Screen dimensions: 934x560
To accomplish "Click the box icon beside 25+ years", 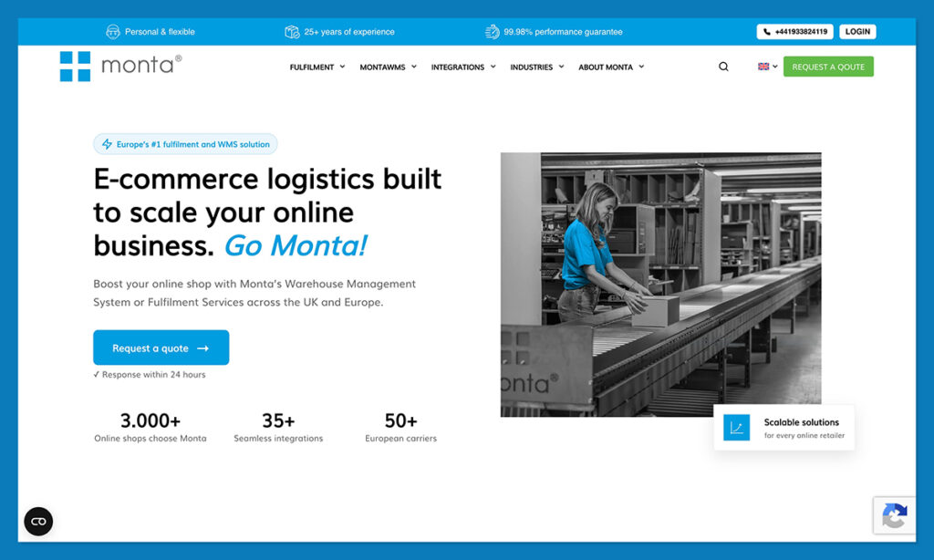I will (292, 32).
